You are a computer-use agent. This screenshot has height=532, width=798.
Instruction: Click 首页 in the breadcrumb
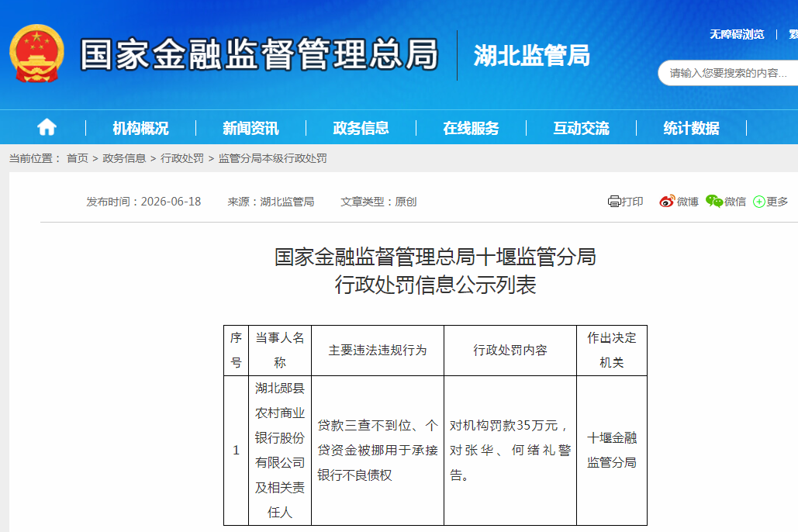[x=78, y=158]
